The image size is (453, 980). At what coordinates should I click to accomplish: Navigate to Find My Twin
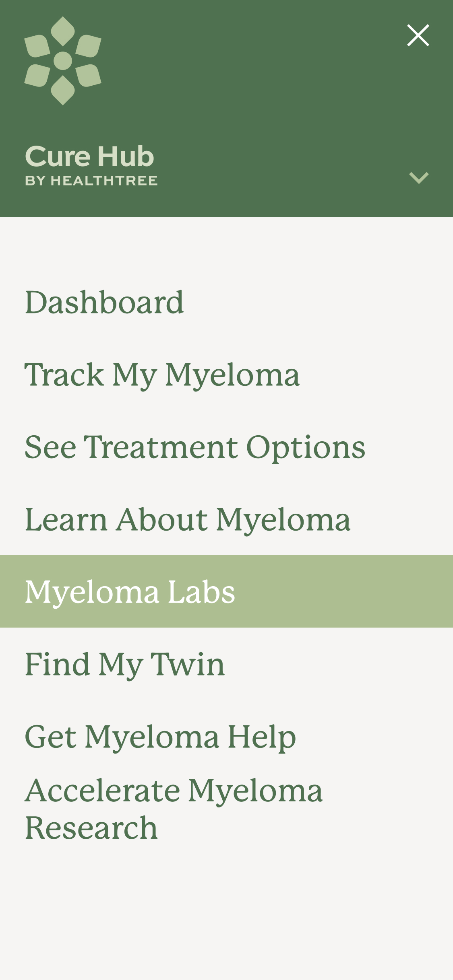click(125, 664)
